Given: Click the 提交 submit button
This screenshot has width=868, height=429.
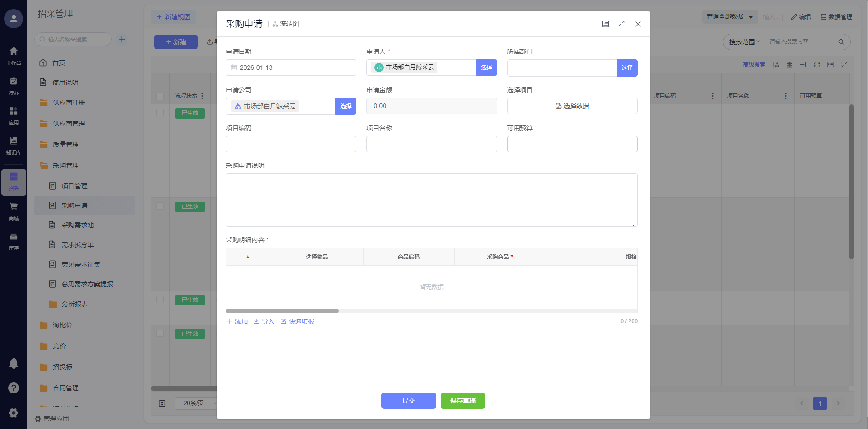Looking at the screenshot, I should [x=408, y=401].
